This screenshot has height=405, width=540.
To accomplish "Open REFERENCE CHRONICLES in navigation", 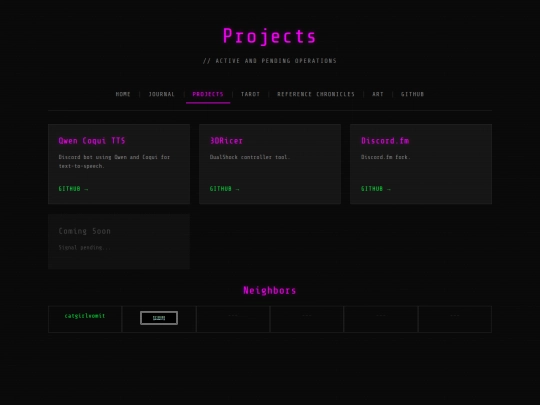I will click(316, 94).
